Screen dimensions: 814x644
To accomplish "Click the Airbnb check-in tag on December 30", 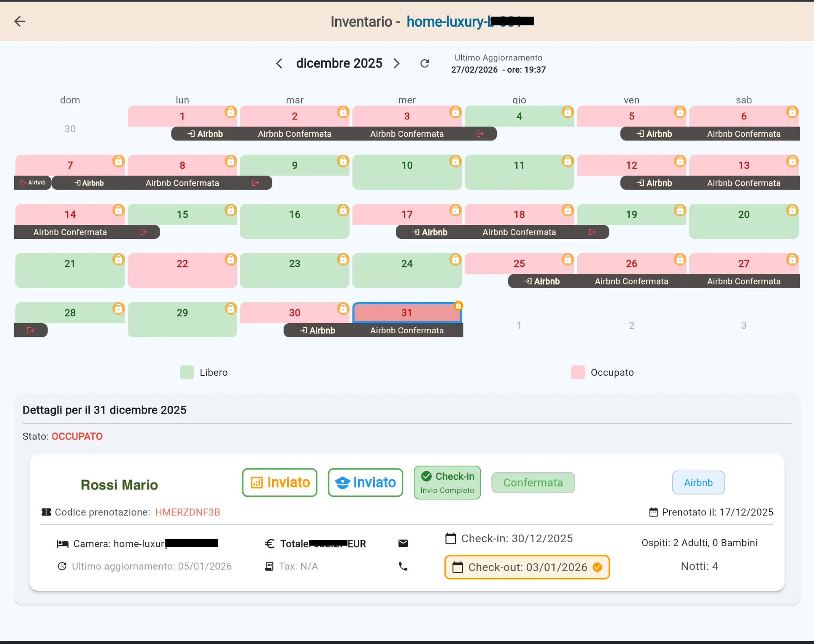I will 317,330.
